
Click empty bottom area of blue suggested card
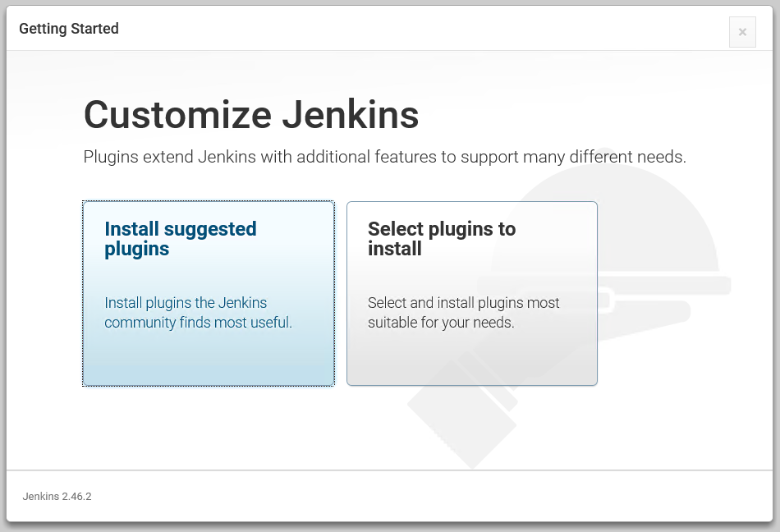209,360
